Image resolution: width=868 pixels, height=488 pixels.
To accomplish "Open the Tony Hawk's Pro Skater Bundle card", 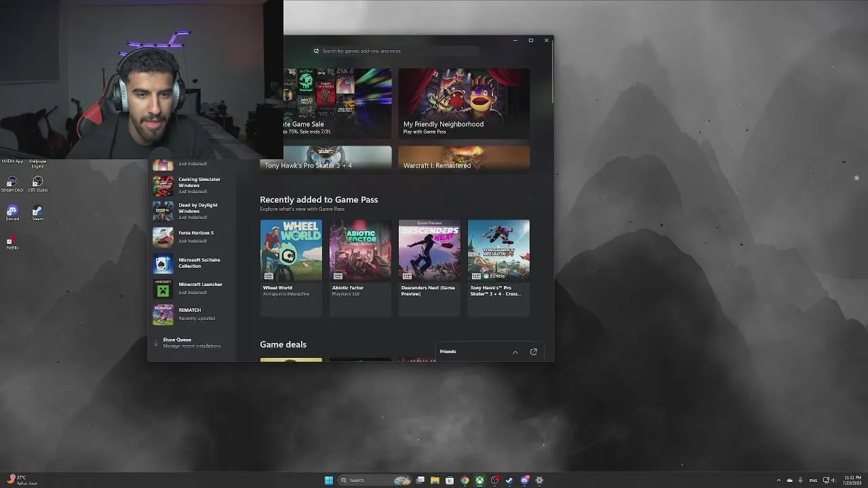I will (498, 267).
